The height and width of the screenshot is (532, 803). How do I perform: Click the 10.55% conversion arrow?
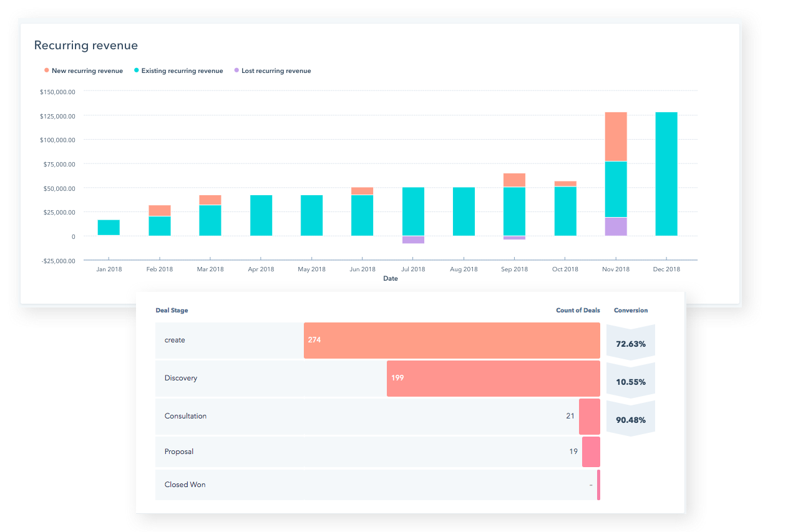630,382
